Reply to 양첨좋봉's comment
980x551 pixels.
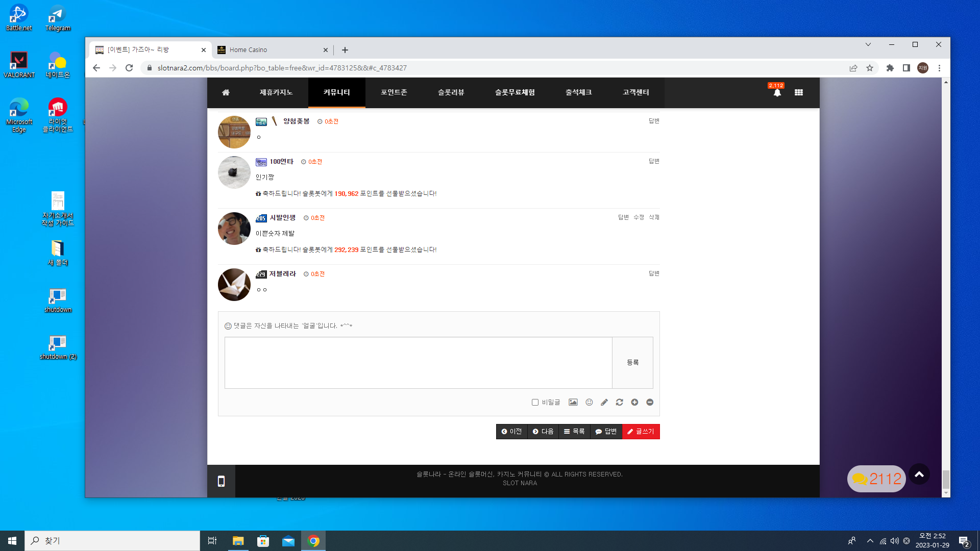tap(654, 121)
